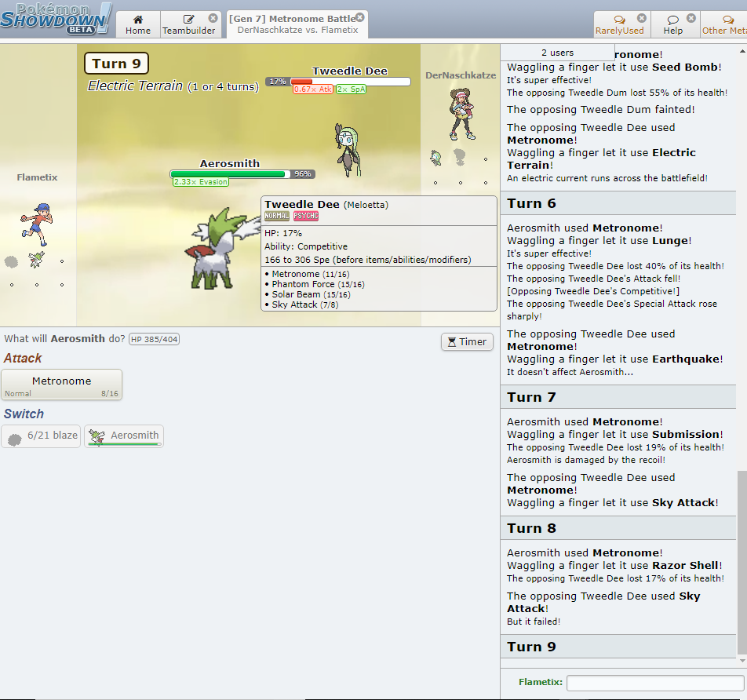Screen dimensions: 747x700
Task: Click the Pokémon Showdown logo
Action: (x=56, y=19)
